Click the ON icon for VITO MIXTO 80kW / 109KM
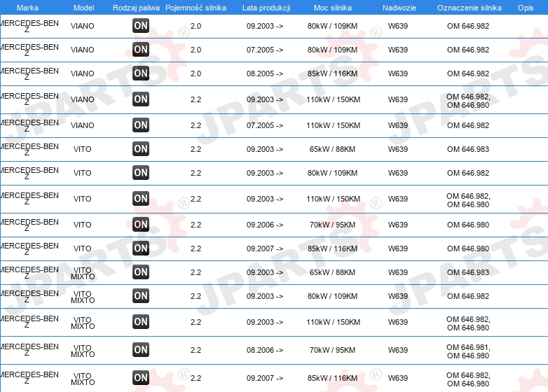Image resolution: width=548 pixels, height=392 pixels. [141, 296]
